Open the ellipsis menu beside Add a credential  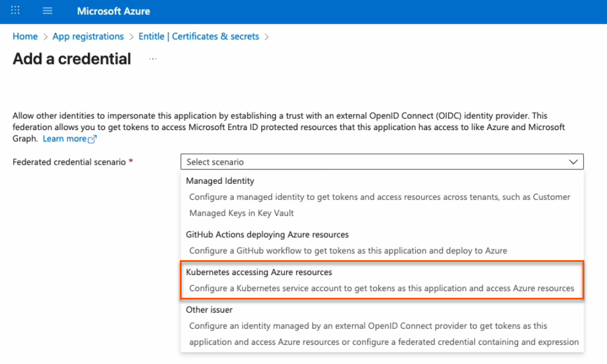153,59
